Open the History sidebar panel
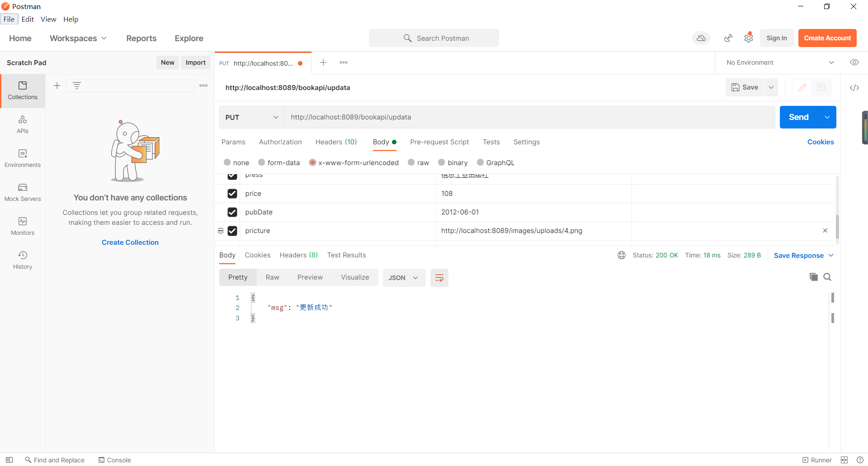The image size is (868, 466). click(x=22, y=259)
